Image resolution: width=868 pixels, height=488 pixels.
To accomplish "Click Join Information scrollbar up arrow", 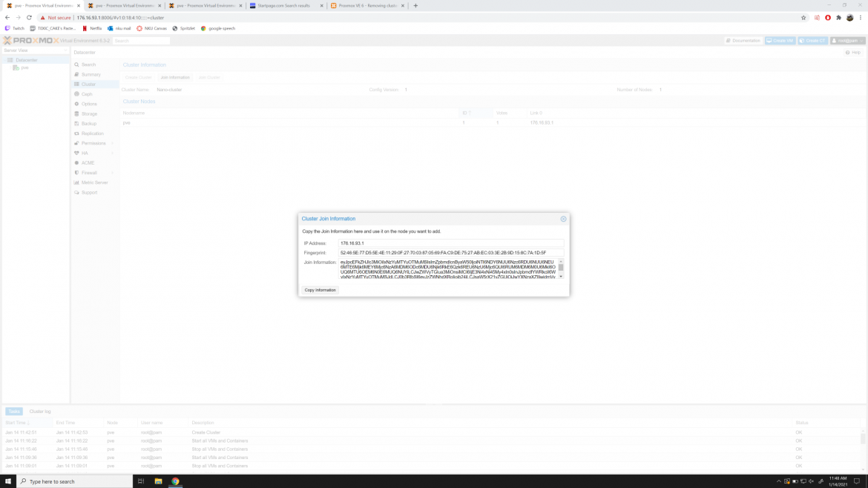I will coord(561,261).
